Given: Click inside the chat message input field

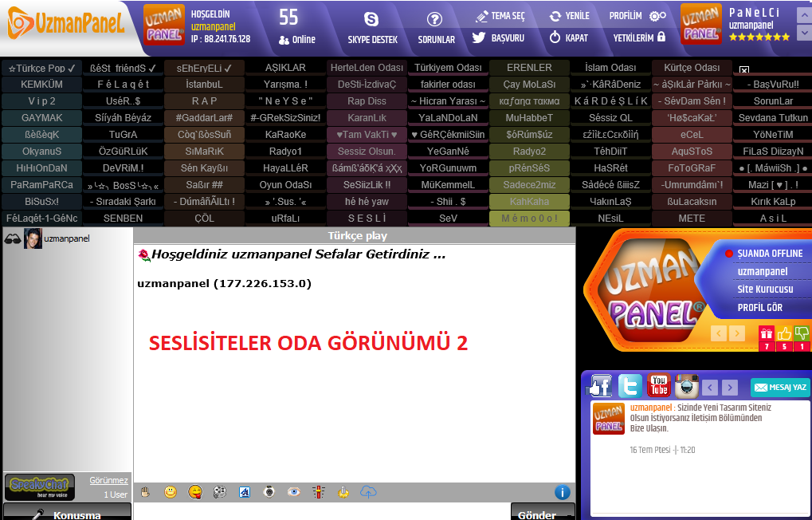Looking at the screenshot, I should pyautogui.click(x=322, y=512).
